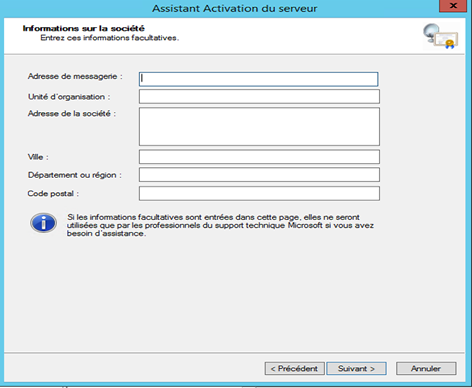Click the blue information icon

[43, 223]
